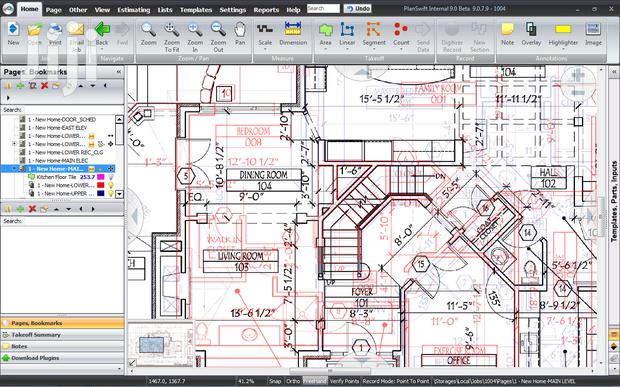Open the Count tool dropdown arrow
The width and height of the screenshot is (620, 387).
click(401, 49)
